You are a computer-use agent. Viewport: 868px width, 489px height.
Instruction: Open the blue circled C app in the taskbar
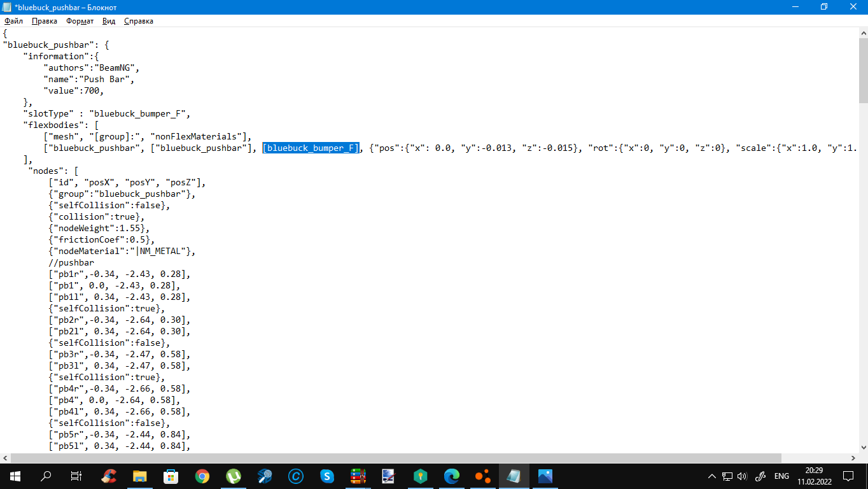coord(296,476)
